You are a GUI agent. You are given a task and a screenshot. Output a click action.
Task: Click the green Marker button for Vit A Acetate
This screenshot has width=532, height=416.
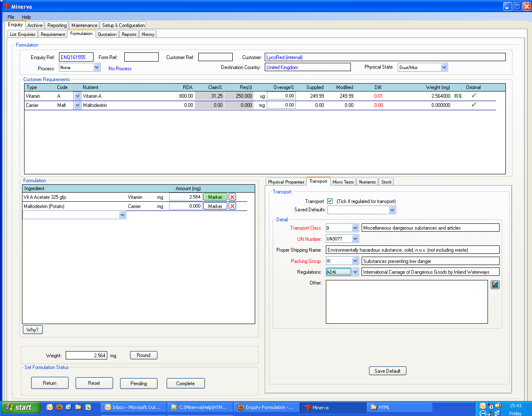(x=215, y=197)
